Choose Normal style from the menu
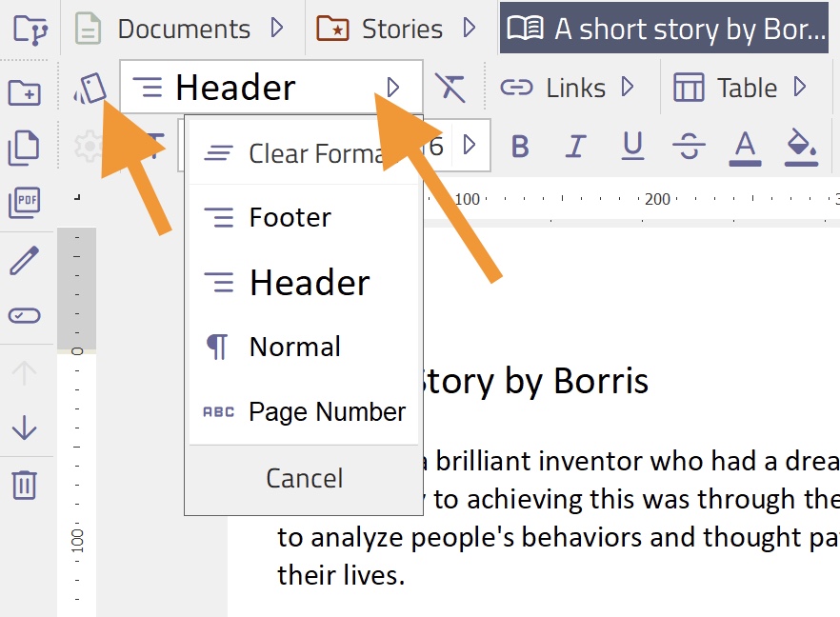This screenshot has height=617, width=840. pyautogui.click(x=304, y=347)
